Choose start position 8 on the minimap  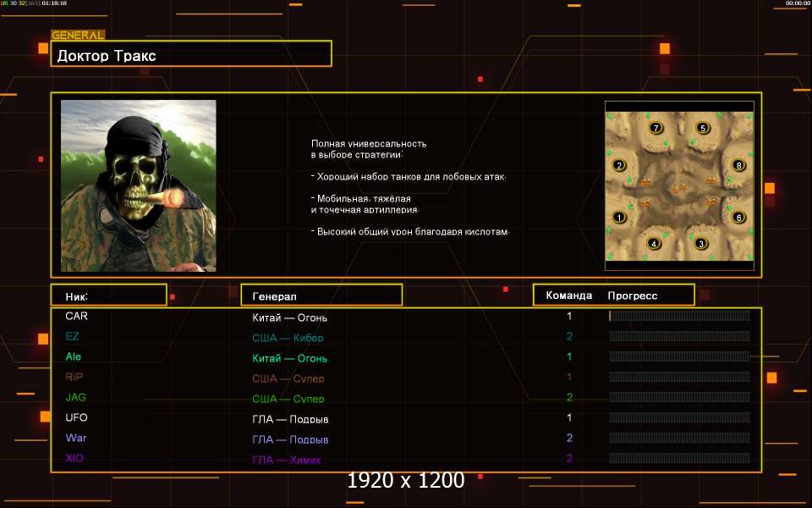[x=738, y=165]
